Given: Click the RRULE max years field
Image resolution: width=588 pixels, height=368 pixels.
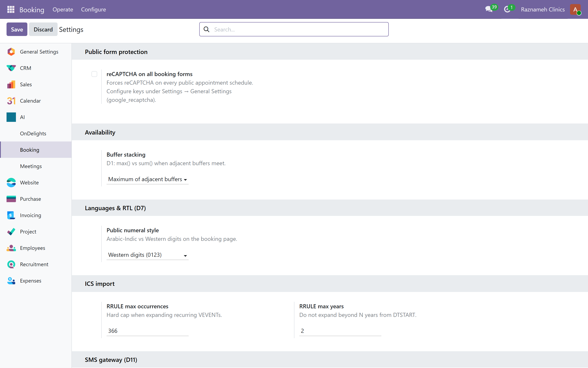Looking at the screenshot, I should [340, 331].
